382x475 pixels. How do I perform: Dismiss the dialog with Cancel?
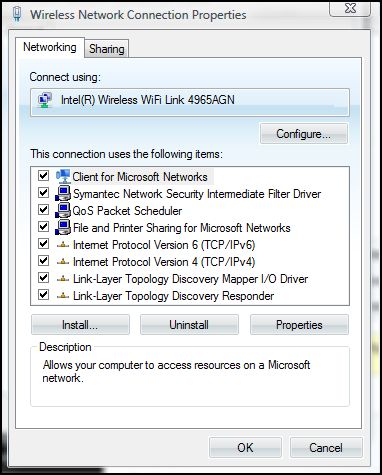coord(326,448)
